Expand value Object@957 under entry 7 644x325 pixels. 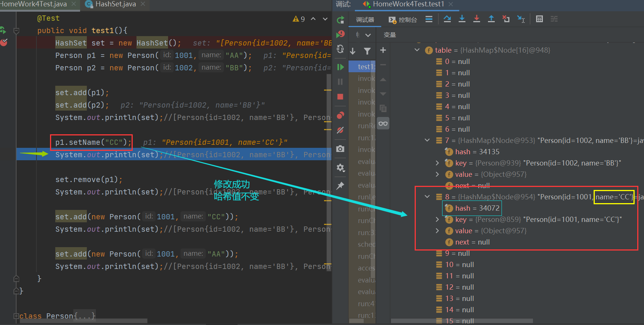[x=437, y=174]
